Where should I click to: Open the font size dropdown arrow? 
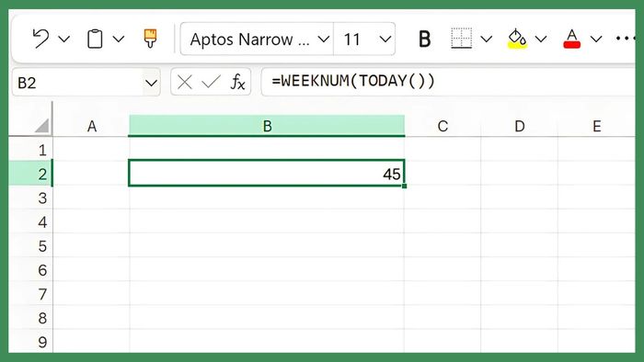(385, 40)
